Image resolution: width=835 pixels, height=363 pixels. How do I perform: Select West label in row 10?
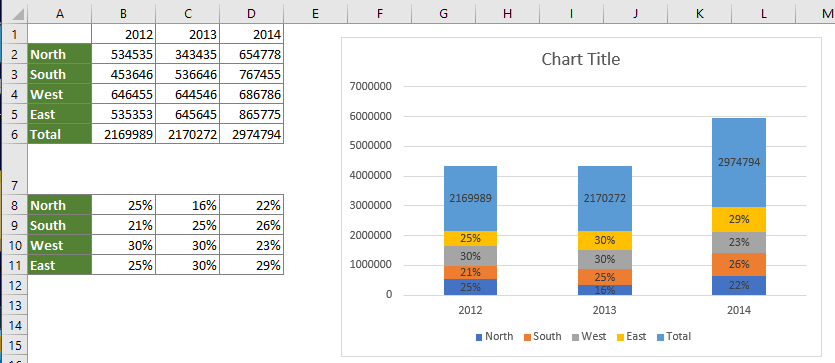point(60,245)
